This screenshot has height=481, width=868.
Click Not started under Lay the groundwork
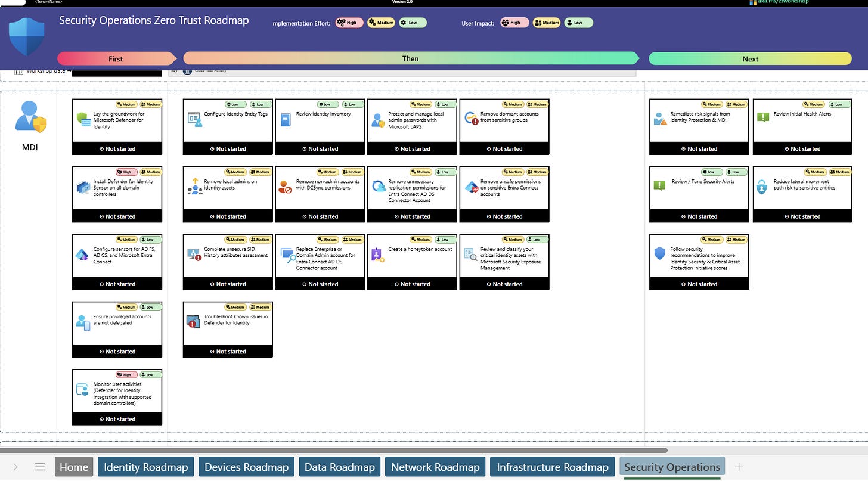(117, 149)
